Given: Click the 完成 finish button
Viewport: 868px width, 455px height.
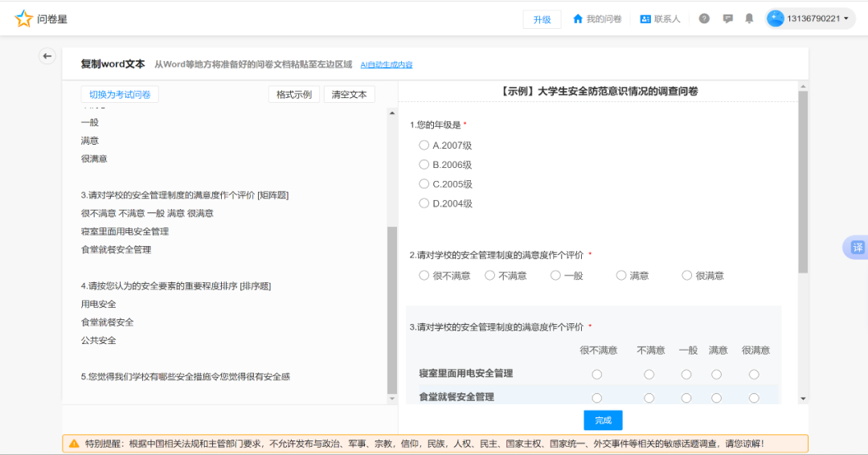Looking at the screenshot, I should [603, 420].
